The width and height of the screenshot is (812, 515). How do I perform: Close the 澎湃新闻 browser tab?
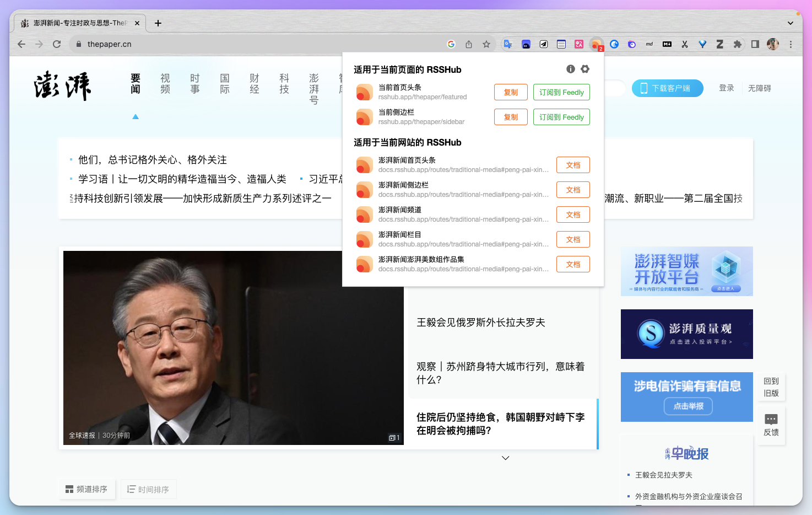click(x=137, y=23)
